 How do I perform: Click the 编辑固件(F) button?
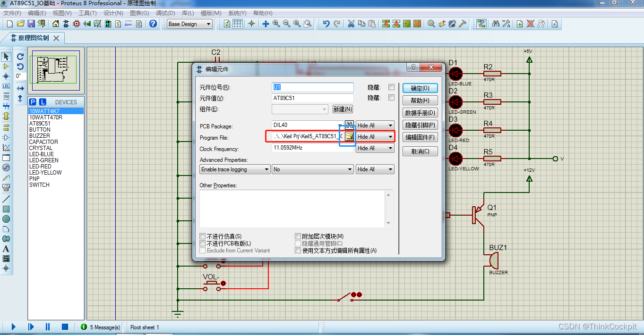point(420,137)
